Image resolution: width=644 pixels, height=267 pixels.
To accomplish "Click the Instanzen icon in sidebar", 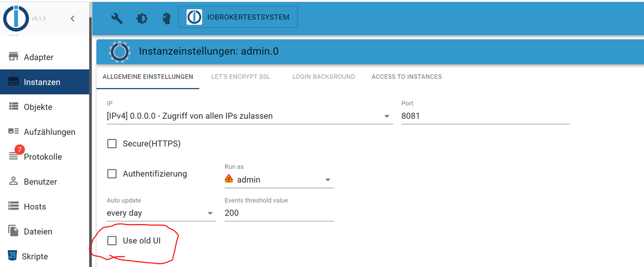I will click(13, 82).
